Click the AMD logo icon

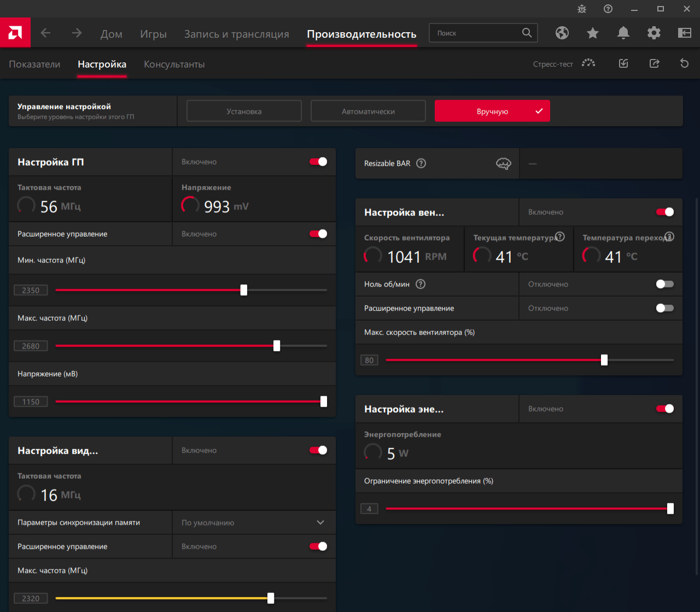[x=15, y=33]
